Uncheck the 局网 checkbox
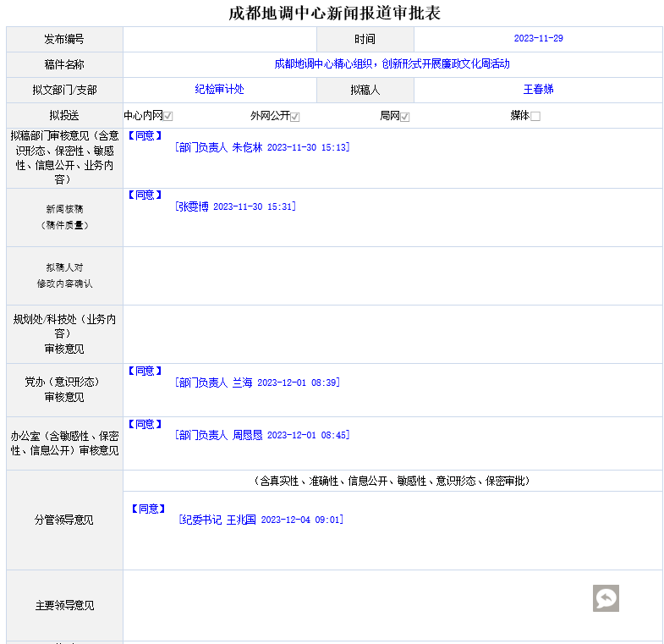The height and width of the screenshot is (644, 664). coord(405,117)
